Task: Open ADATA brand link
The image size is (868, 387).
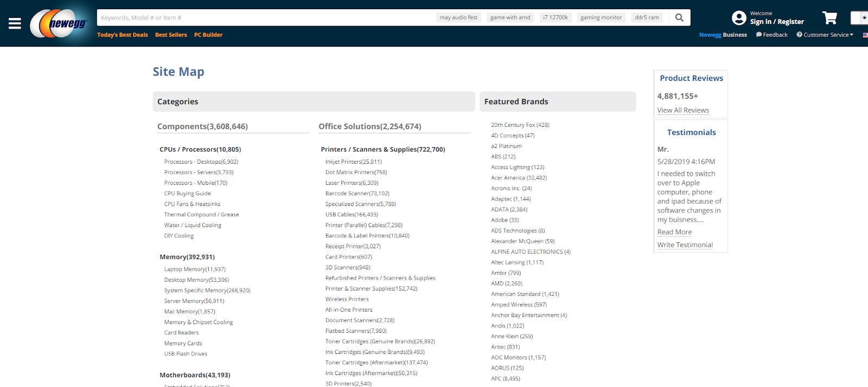Action: 509,210
